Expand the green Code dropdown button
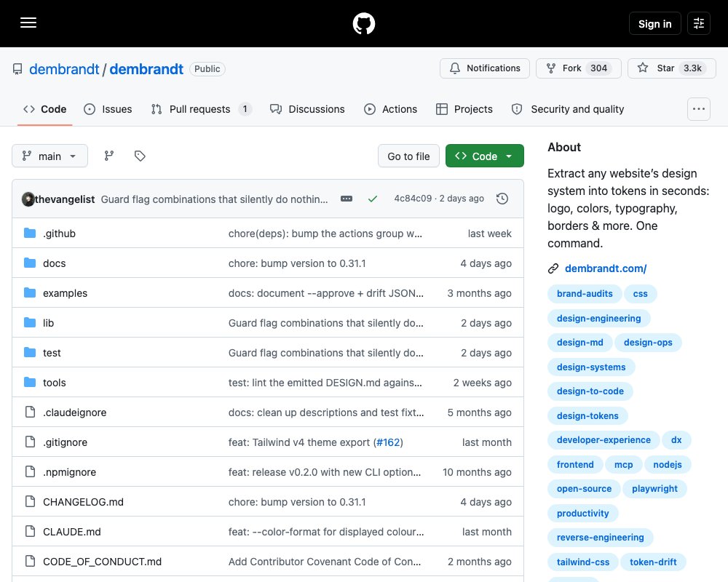This screenshot has height=582, width=728. (x=485, y=156)
